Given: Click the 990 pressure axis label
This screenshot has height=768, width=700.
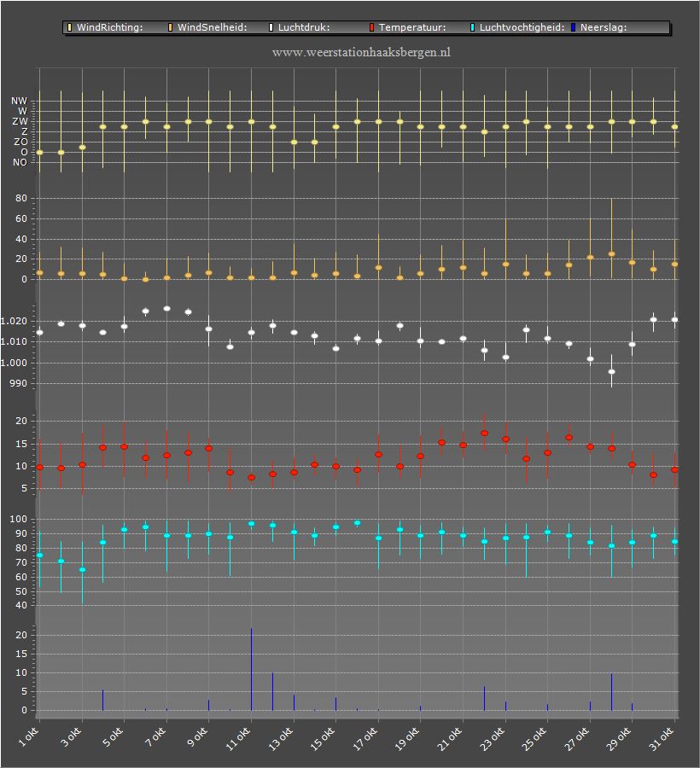Looking at the screenshot, I should [18, 383].
